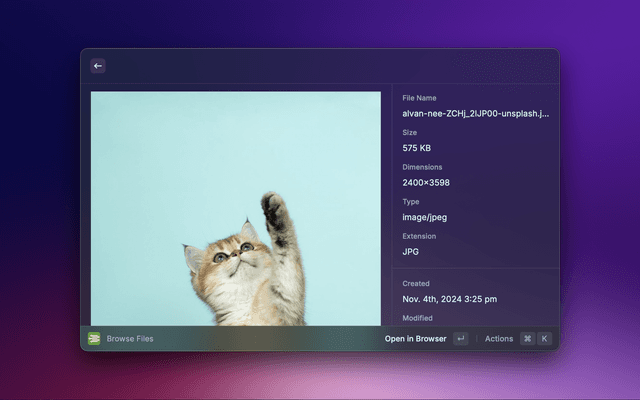Select the image/jpeg type value

(x=425, y=217)
